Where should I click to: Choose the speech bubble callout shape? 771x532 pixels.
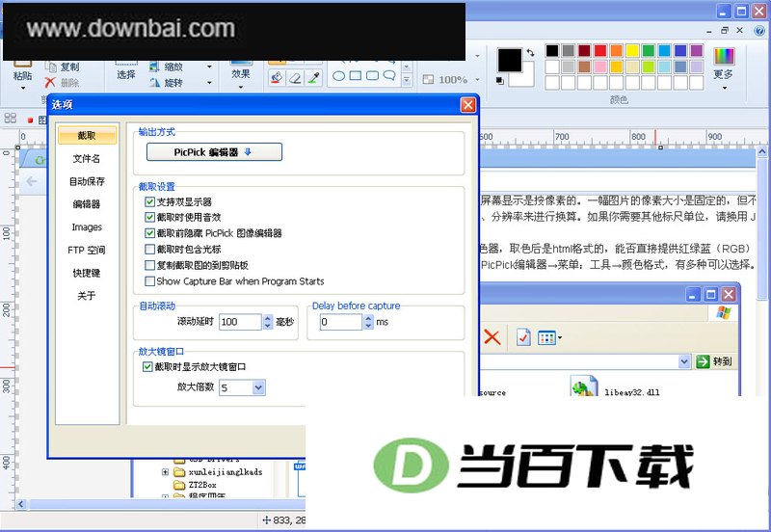point(389,76)
